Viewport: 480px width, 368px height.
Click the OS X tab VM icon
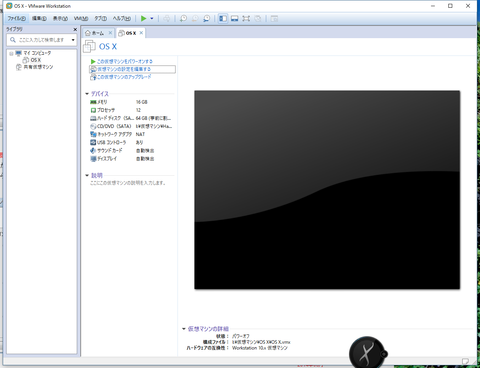pyautogui.click(x=122, y=33)
